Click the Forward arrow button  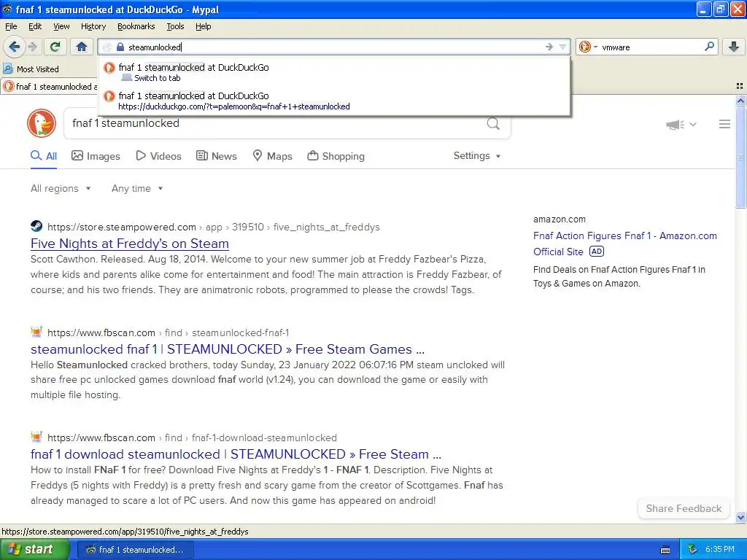[x=32, y=47]
